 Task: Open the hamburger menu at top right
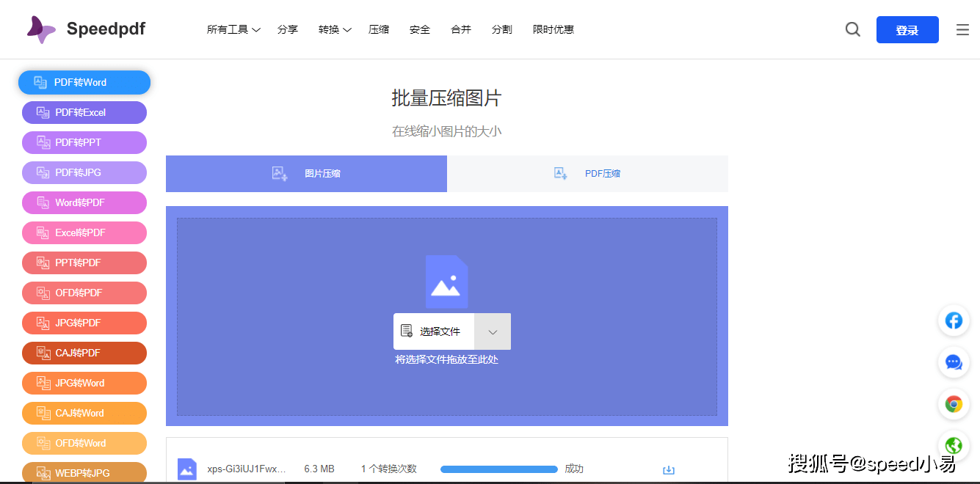point(962,29)
